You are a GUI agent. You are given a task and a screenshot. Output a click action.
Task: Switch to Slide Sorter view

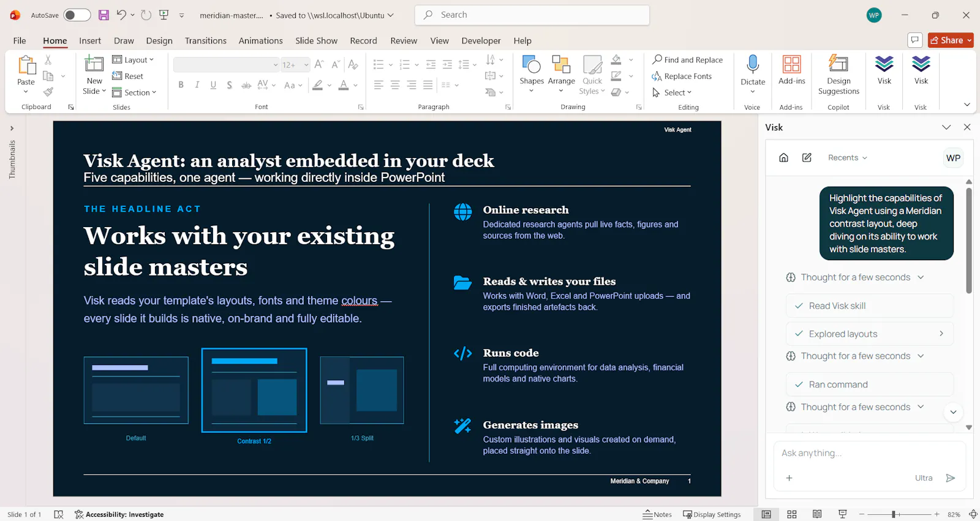pos(792,514)
